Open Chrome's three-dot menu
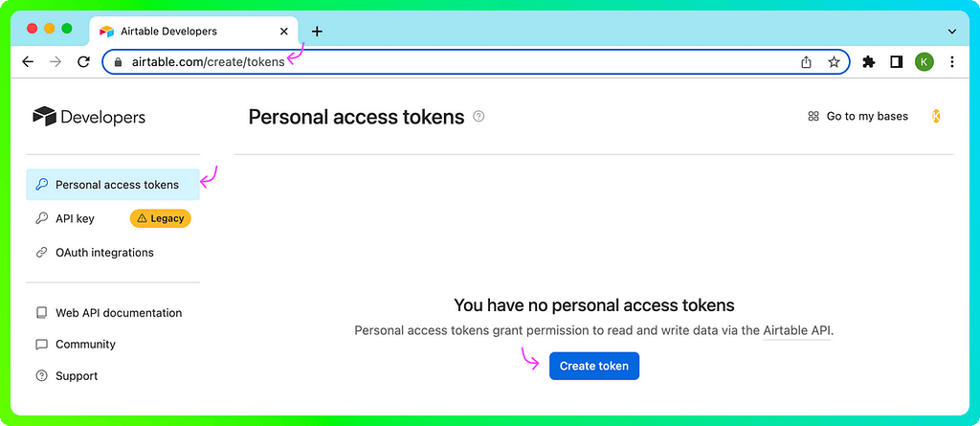This screenshot has height=426, width=980. pyautogui.click(x=951, y=61)
